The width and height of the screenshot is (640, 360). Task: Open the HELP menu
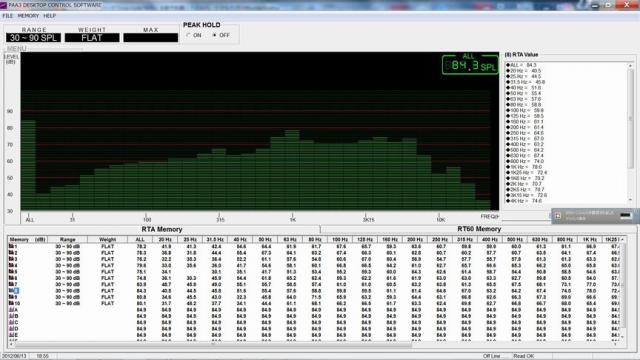49,16
